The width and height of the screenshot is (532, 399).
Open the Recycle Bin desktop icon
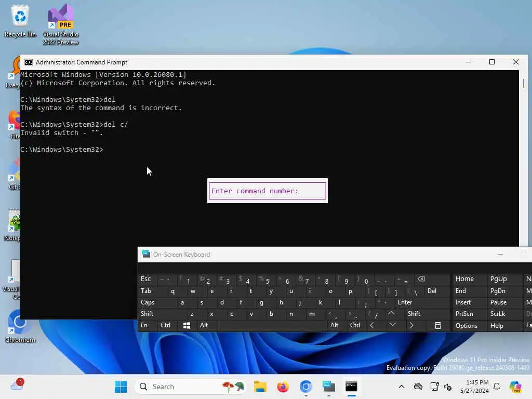tap(20, 21)
